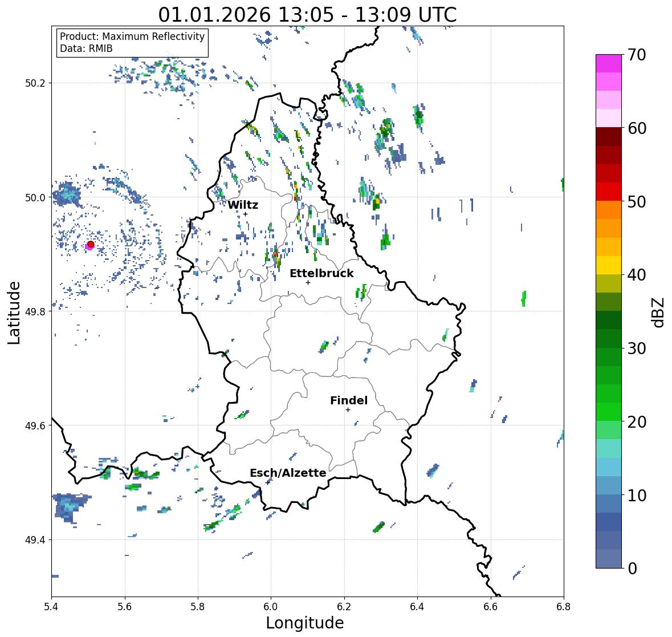Viewport: 672px width, 637px height.
Task: Click the longitude tick label 6.8
Action: [x=564, y=606]
